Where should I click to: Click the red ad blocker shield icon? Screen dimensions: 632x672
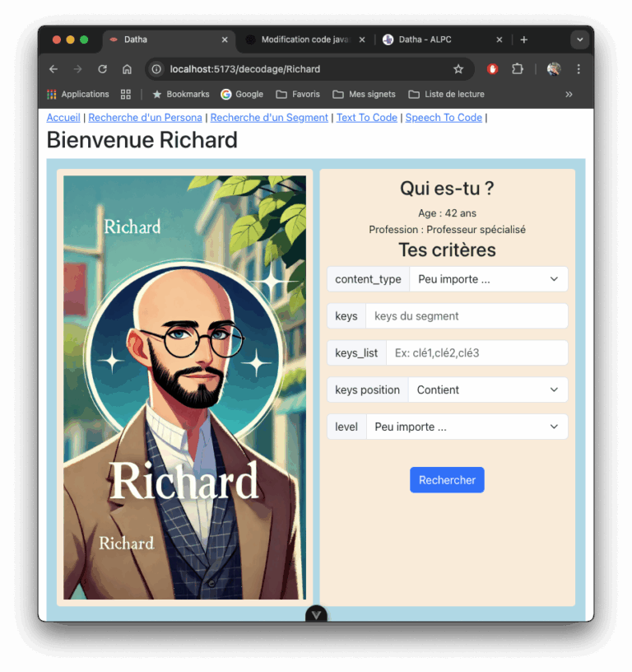point(492,69)
